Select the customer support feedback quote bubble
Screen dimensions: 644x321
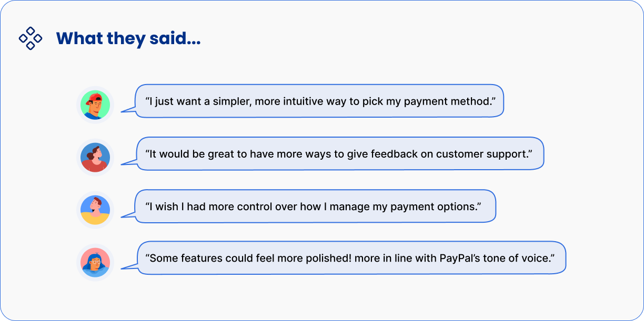[340, 154]
